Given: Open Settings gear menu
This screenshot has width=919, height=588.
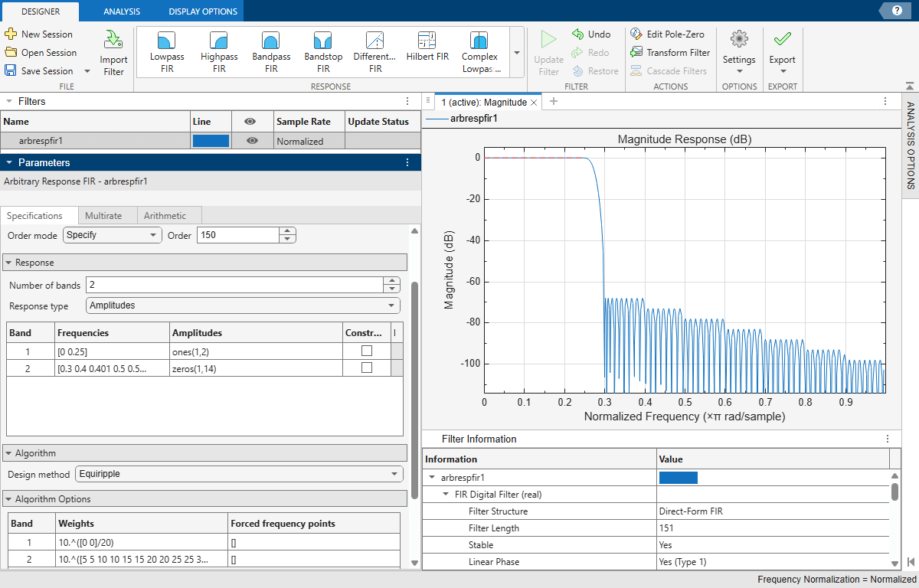Looking at the screenshot, I should pos(739,52).
